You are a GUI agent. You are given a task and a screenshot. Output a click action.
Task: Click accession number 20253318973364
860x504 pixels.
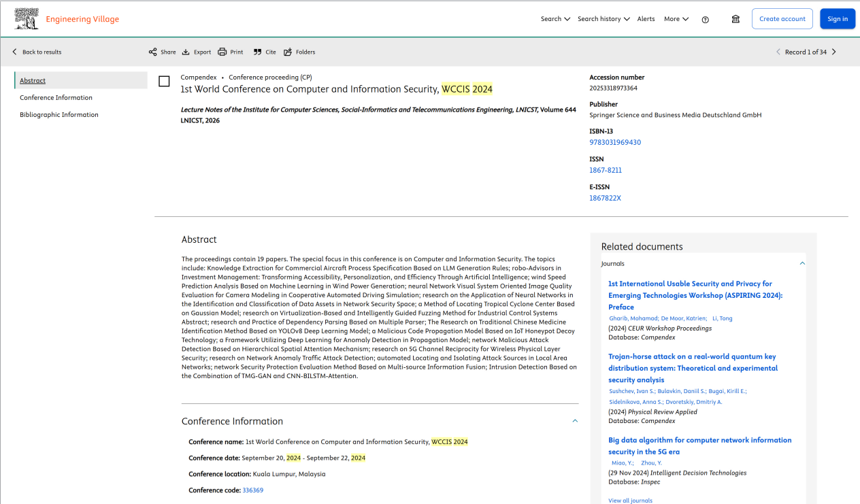(x=613, y=88)
